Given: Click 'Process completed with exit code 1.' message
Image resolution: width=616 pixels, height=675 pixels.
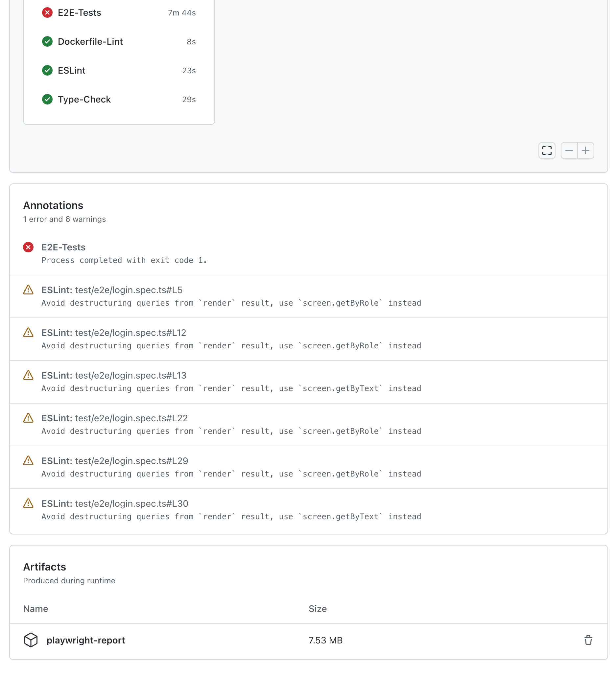Looking at the screenshot, I should pos(124,260).
